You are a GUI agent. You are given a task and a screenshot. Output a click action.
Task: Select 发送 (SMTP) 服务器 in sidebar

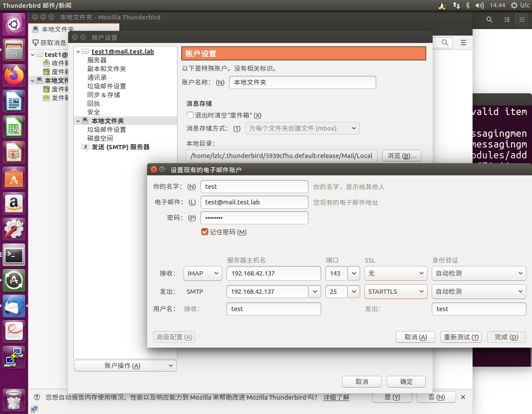[120, 147]
